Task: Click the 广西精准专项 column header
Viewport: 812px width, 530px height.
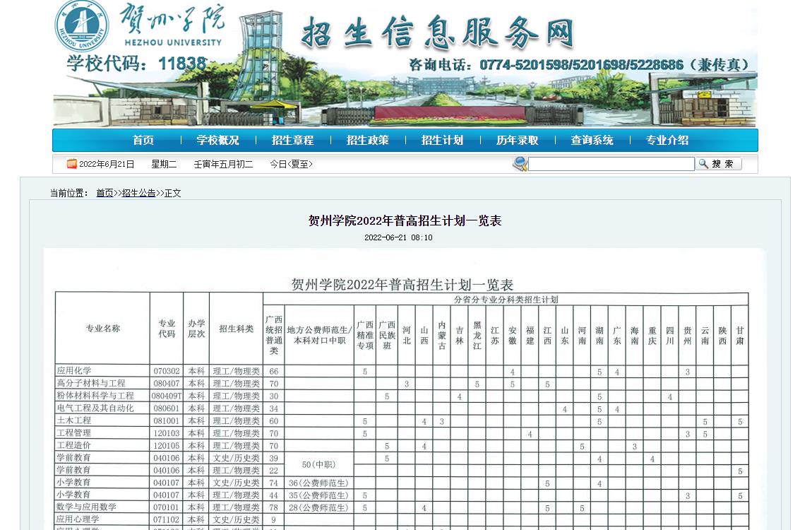Action: pos(365,335)
